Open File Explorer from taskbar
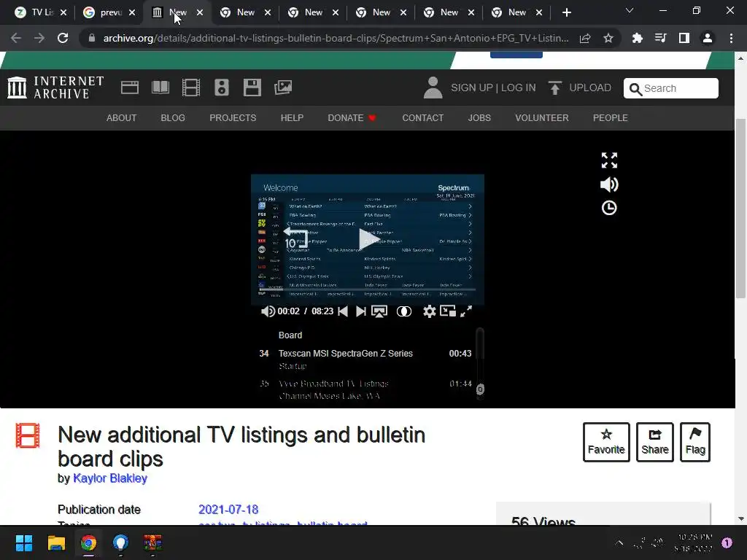This screenshot has width=747, height=560. pos(56,542)
